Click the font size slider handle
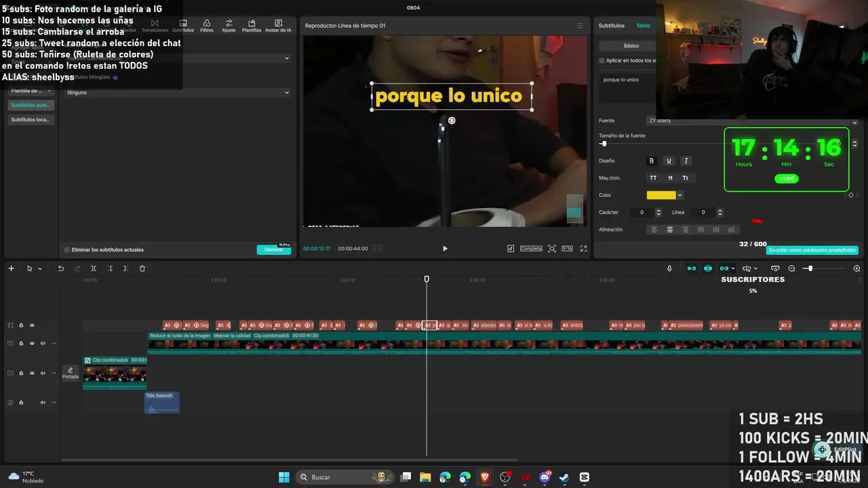The height and width of the screenshot is (488, 868). [603, 144]
